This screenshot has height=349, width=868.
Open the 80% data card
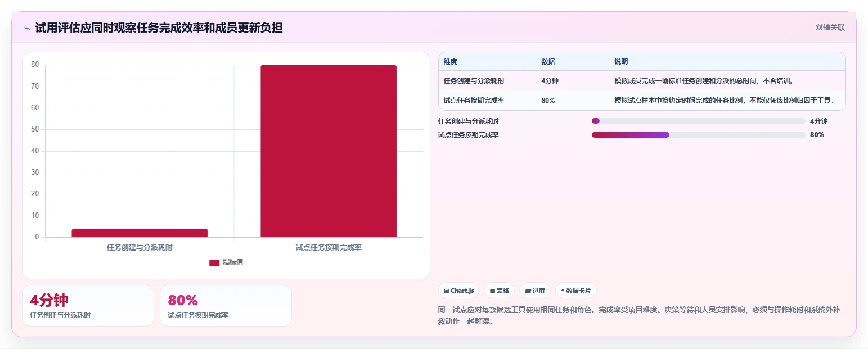[x=226, y=306]
